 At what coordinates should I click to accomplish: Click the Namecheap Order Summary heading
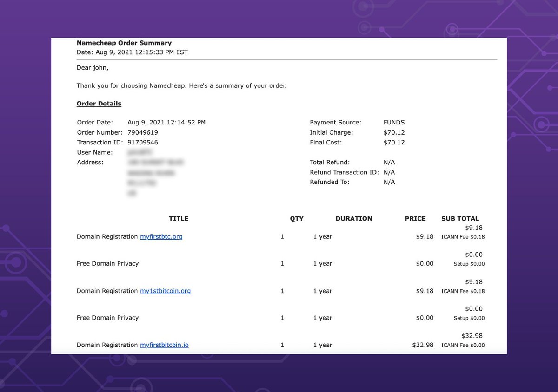124,43
